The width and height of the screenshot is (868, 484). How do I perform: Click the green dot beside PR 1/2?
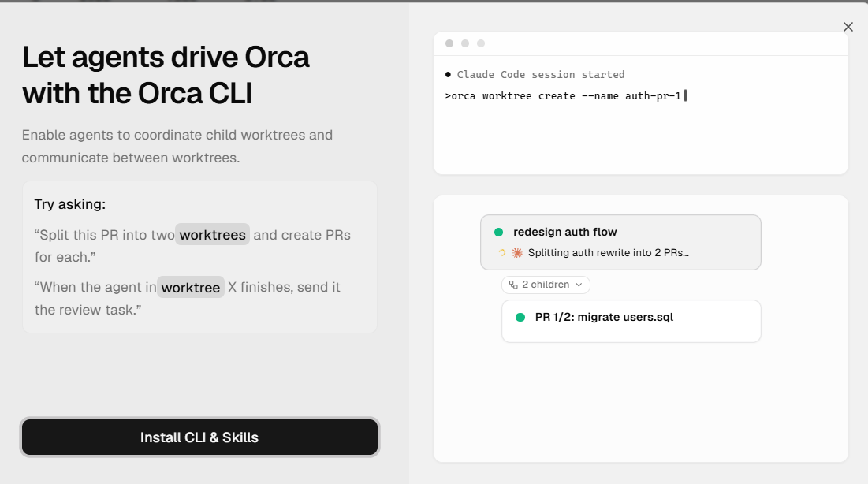click(x=520, y=318)
